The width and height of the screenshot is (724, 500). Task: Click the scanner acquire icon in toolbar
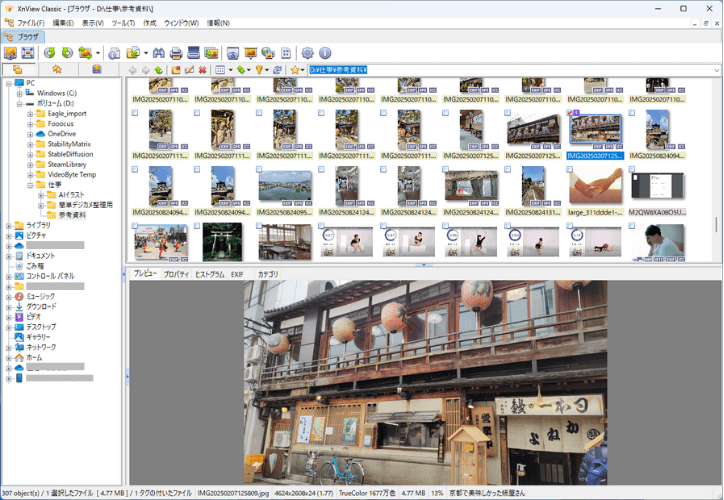192,52
